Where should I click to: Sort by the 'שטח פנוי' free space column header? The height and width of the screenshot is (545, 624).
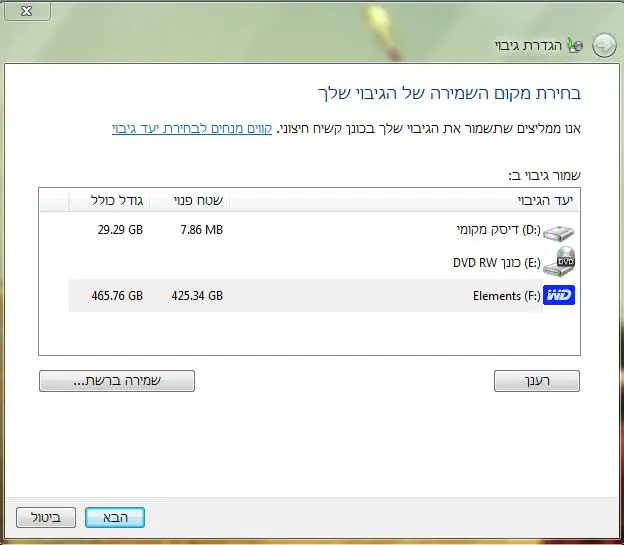pyautogui.click(x=200, y=201)
